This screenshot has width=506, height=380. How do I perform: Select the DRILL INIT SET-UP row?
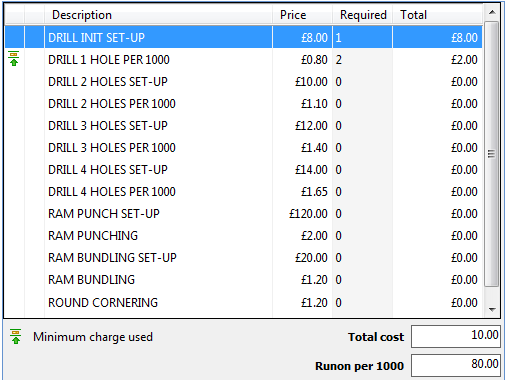244,37
